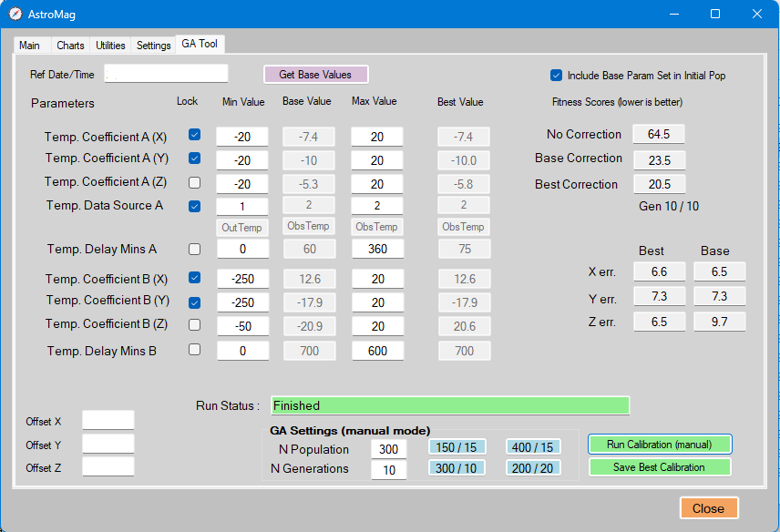Click Run Calibration (manual) button
The image size is (780, 532).
click(x=660, y=445)
